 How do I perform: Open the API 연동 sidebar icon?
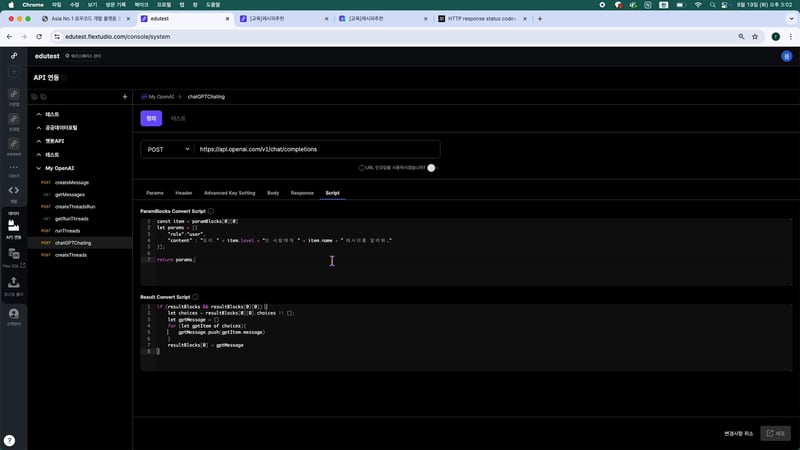pyautogui.click(x=14, y=226)
